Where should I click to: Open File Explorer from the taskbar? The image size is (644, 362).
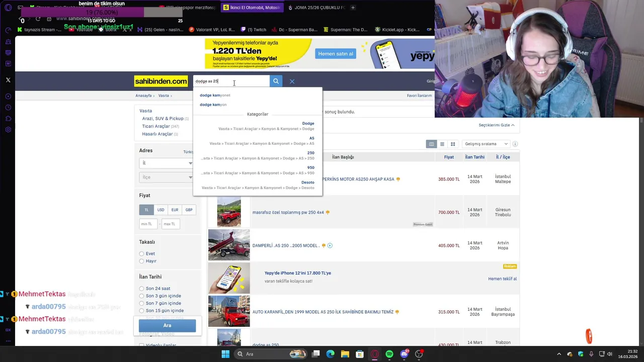click(x=345, y=354)
